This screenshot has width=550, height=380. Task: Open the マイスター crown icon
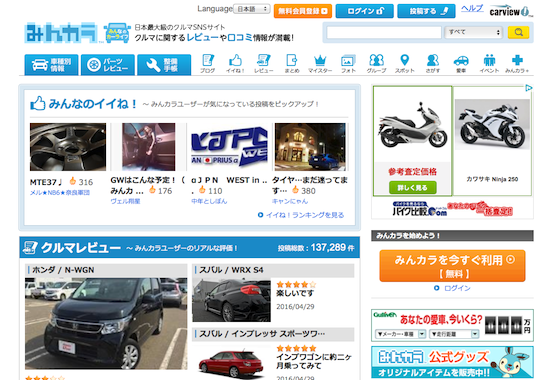point(320,64)
